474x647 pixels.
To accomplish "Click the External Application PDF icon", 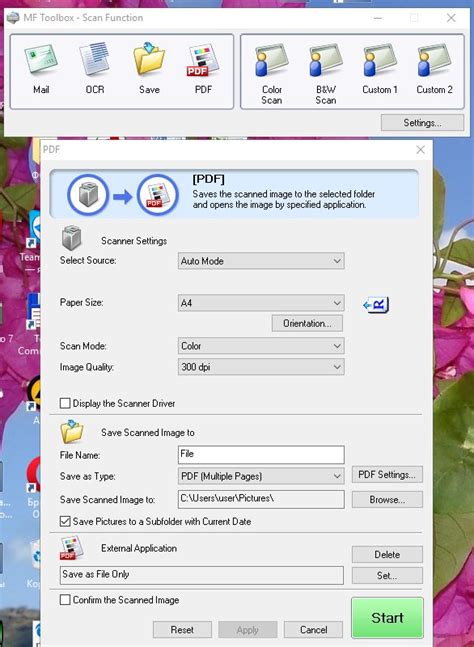I will point(72,548).
